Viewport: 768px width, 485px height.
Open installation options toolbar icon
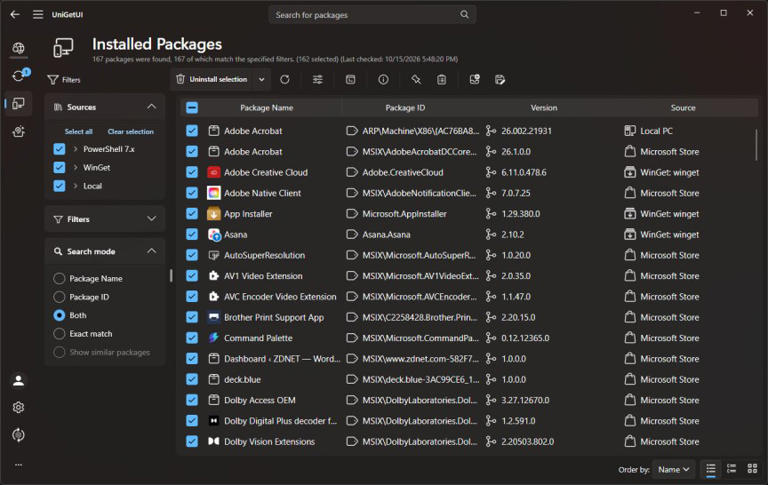(318, 79)
